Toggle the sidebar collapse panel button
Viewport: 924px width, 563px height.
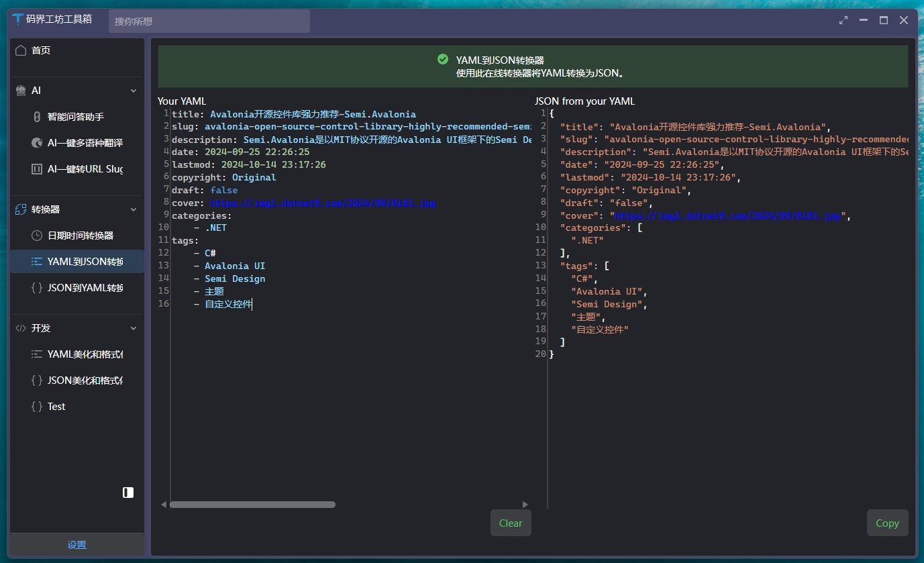128,493
